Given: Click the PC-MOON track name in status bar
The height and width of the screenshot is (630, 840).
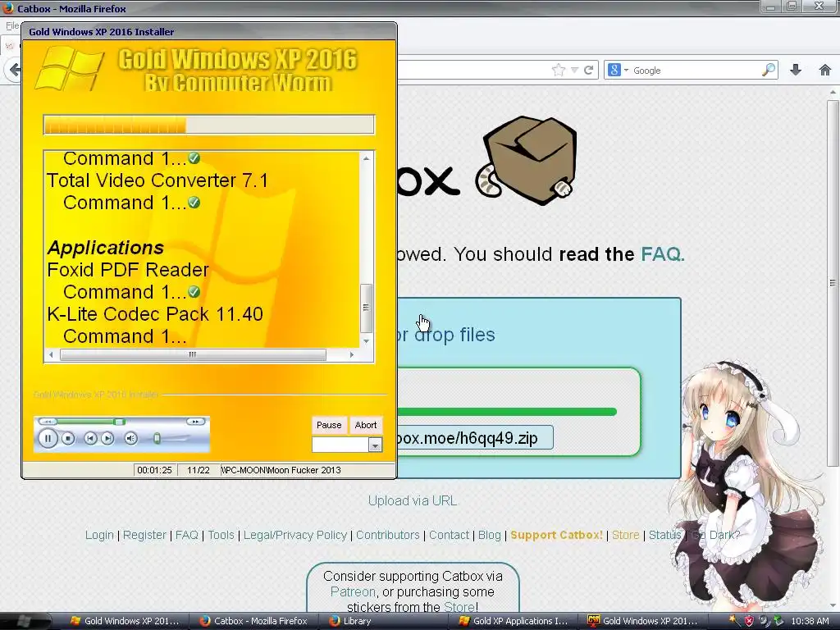Looking at the screenshot, I should (281, 470).
